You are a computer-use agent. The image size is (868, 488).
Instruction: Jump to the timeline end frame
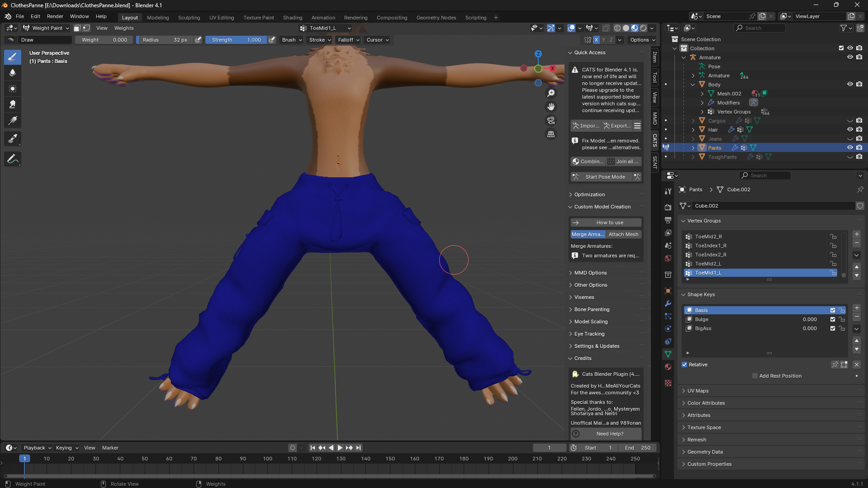359,448
